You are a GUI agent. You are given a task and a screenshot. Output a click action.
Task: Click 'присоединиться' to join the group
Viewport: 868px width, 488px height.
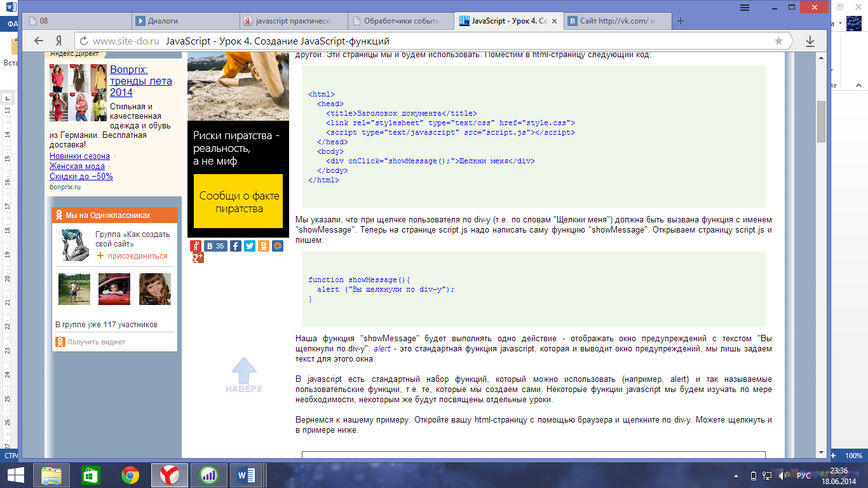click(x=132, y=256)
